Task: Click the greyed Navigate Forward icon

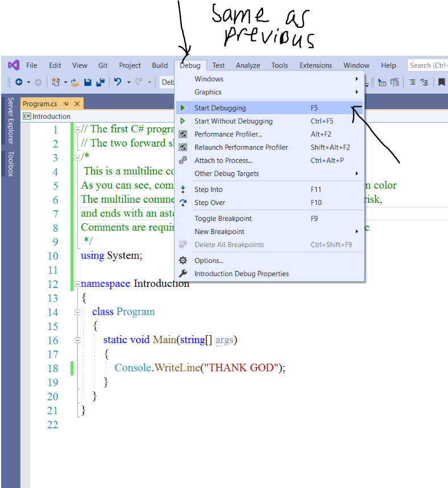Action: point(38,82)
